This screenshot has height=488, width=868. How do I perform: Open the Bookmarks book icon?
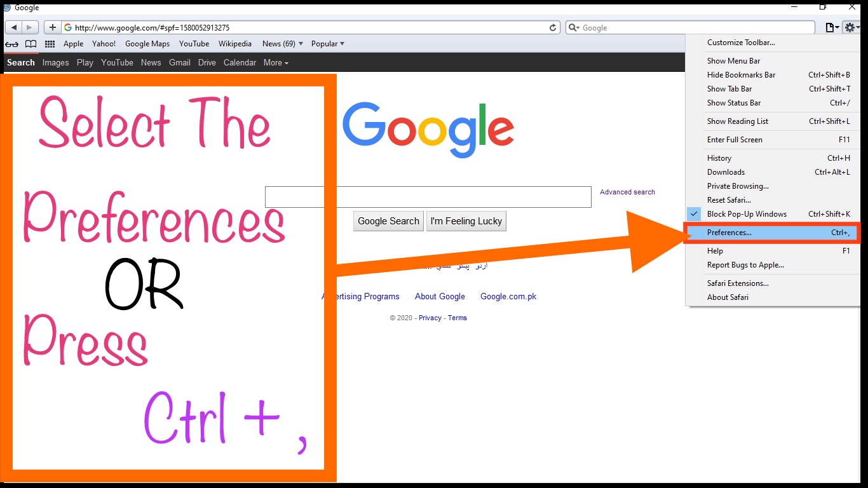[31, 44]
